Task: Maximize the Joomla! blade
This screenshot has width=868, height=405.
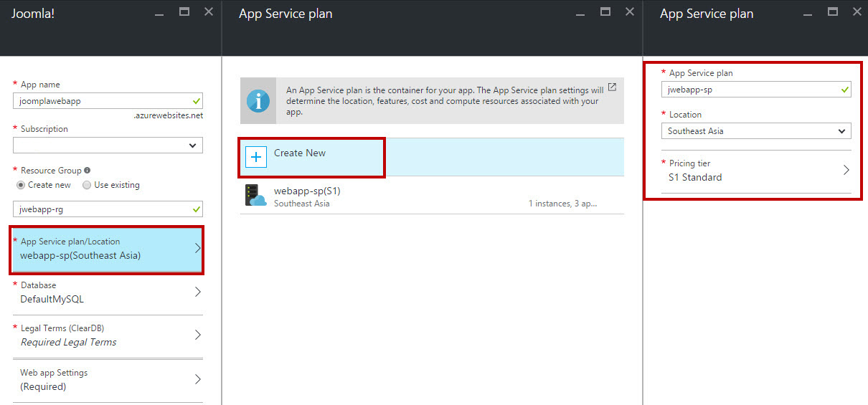Action: 184,11
